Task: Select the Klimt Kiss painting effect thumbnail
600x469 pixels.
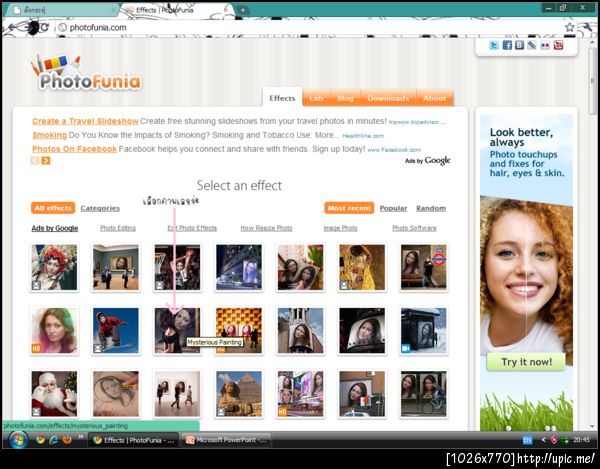Action: coord(362,267)
